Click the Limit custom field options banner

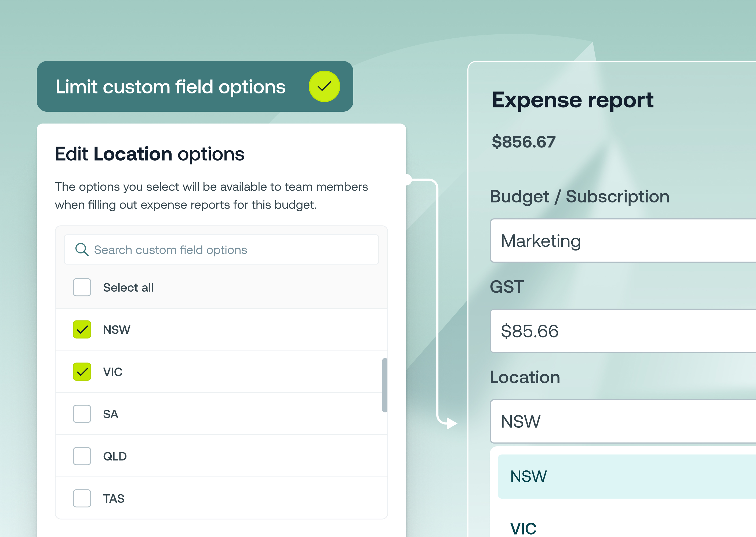[170, 87]
